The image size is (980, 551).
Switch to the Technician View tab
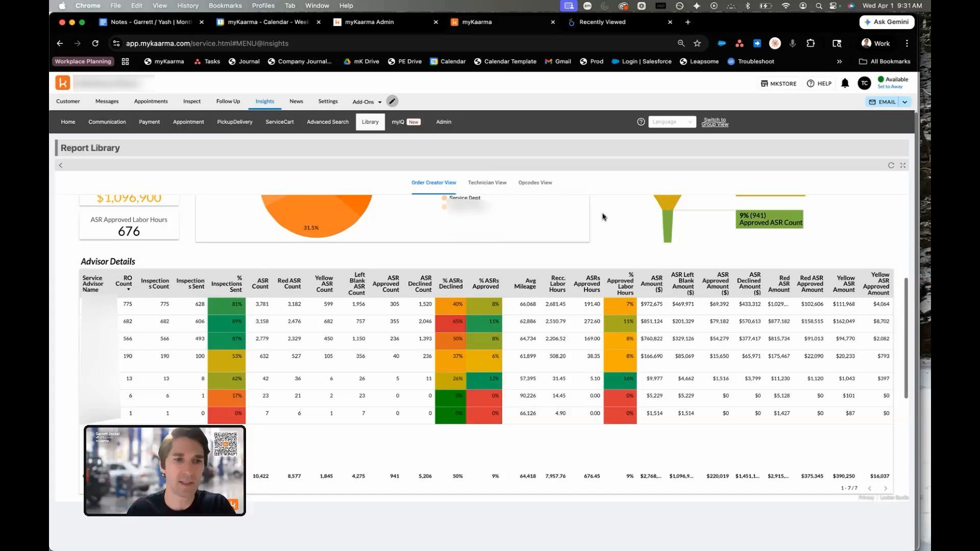[487, 183]
